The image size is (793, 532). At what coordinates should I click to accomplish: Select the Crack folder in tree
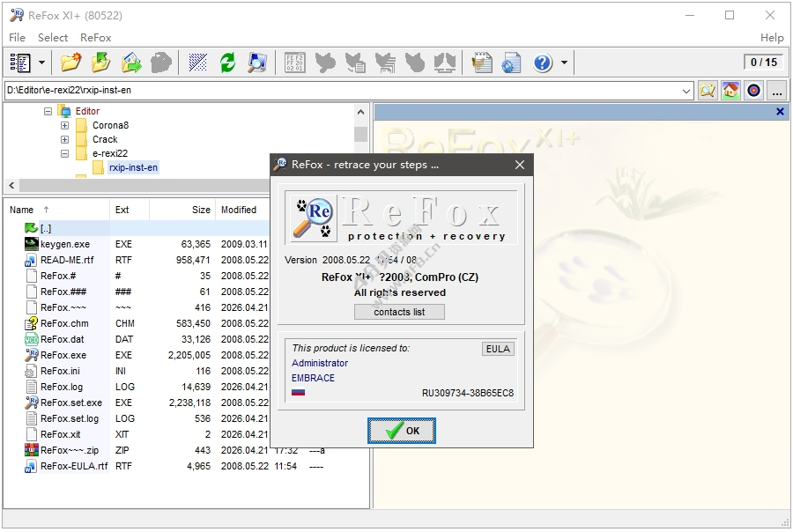pyautogui.click(x=105, y=139)
